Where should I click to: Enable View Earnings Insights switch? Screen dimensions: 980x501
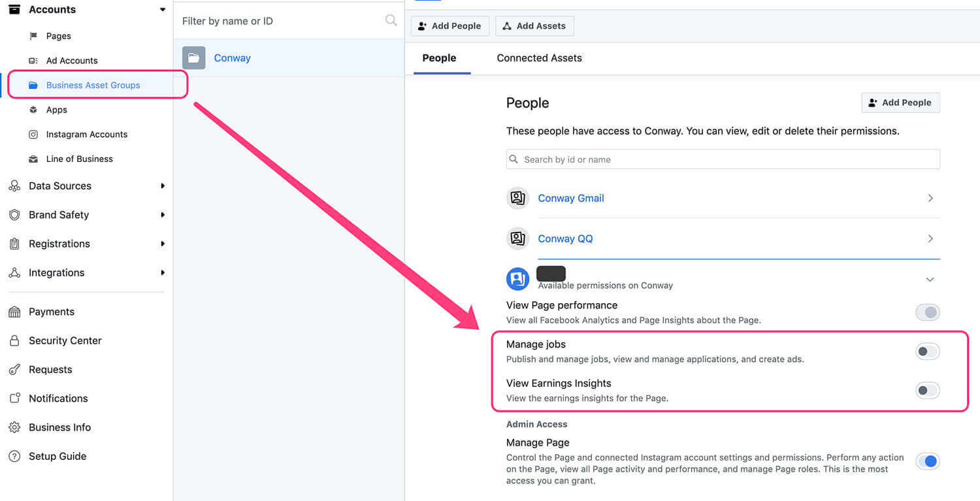pyautogui.click(x=927, y=391)
